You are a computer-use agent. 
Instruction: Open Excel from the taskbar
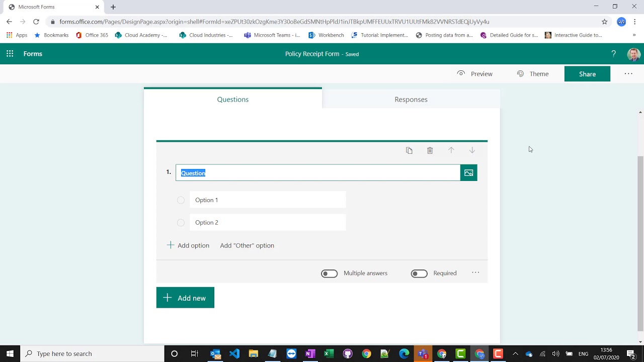[x=329, y=353]
